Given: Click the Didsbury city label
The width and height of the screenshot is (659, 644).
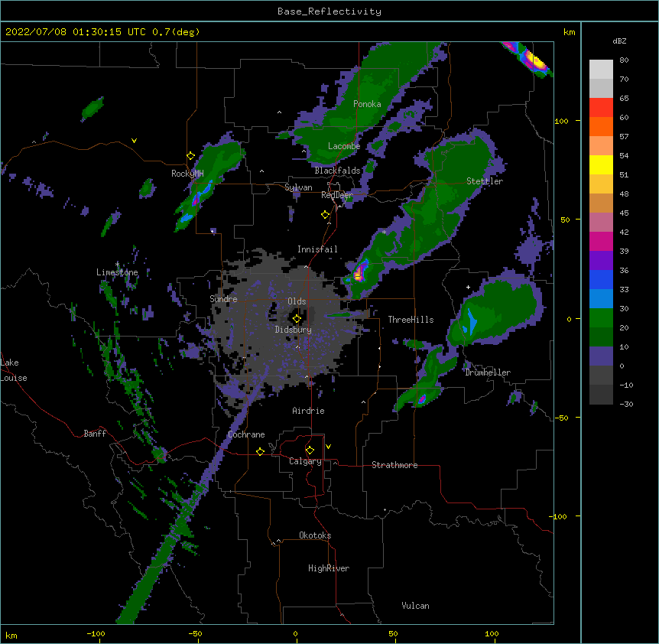Looking at the screenshot, I should coord(293,330).
